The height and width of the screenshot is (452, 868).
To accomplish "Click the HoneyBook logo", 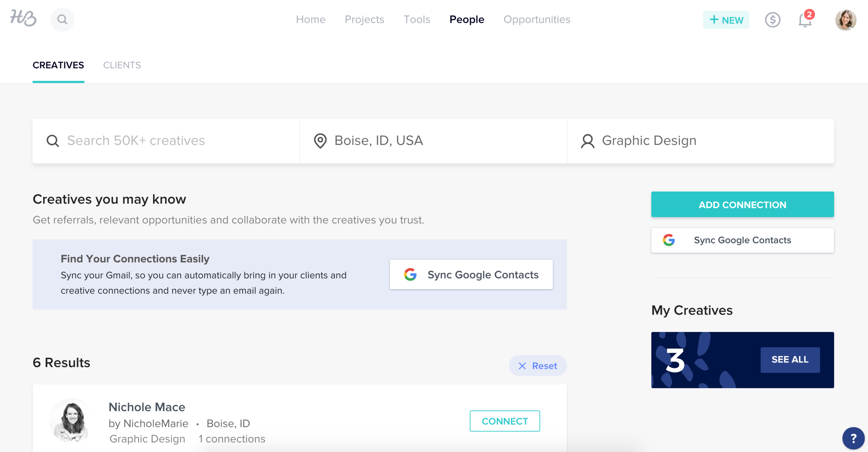I will pyautogui.click(x=24, y=19).
